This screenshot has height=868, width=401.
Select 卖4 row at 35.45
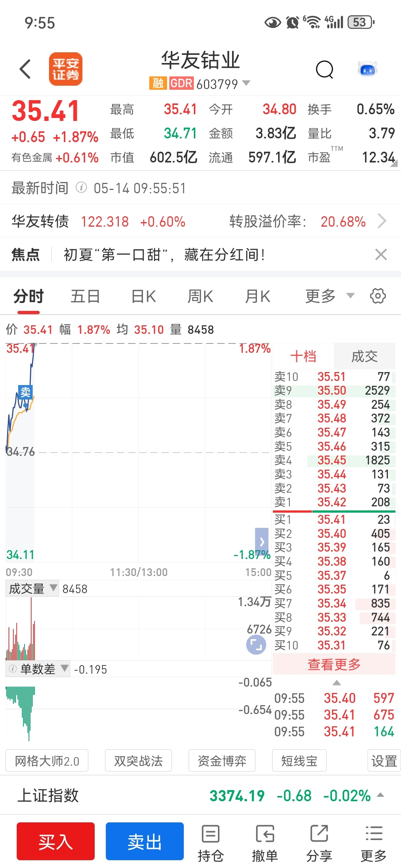point(334,460)
